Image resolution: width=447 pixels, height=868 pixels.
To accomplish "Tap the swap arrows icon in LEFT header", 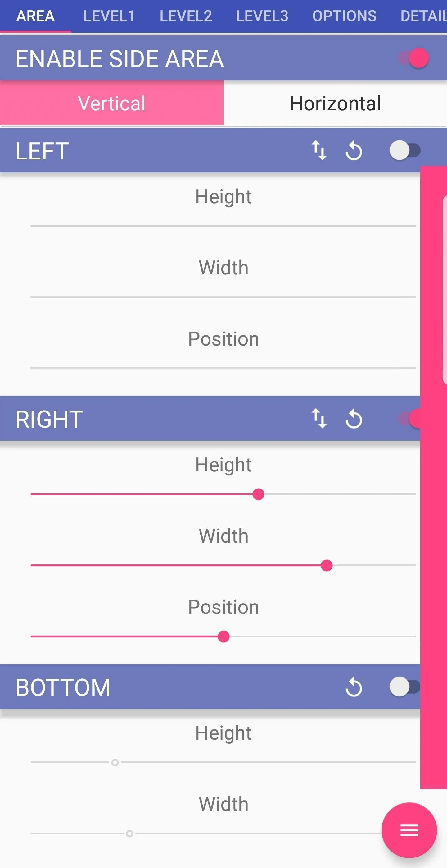I will [319, 150].
